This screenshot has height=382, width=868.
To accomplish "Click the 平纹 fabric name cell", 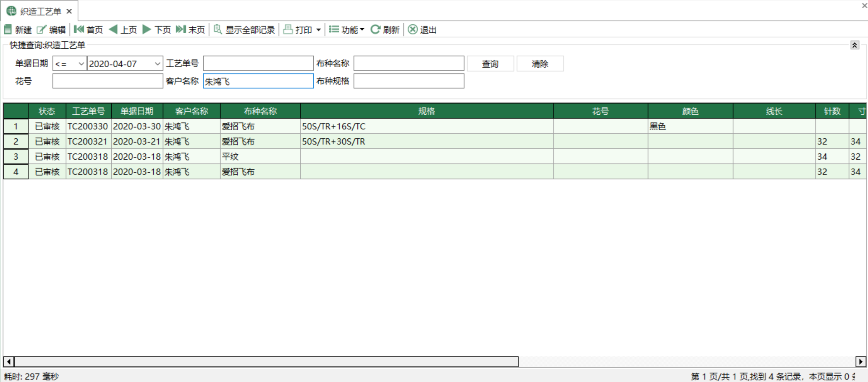I will click(260, 156).
